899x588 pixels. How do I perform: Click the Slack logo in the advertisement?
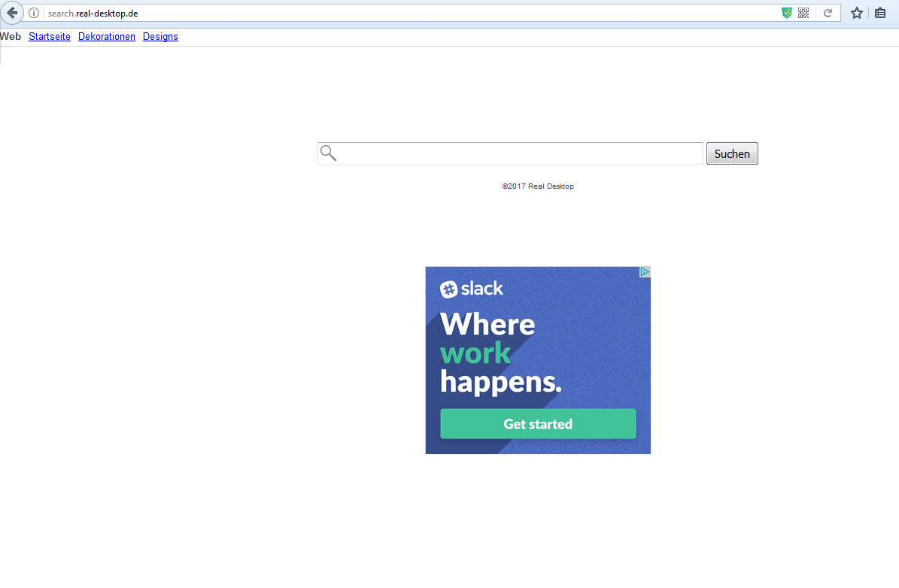pos(471,289)
